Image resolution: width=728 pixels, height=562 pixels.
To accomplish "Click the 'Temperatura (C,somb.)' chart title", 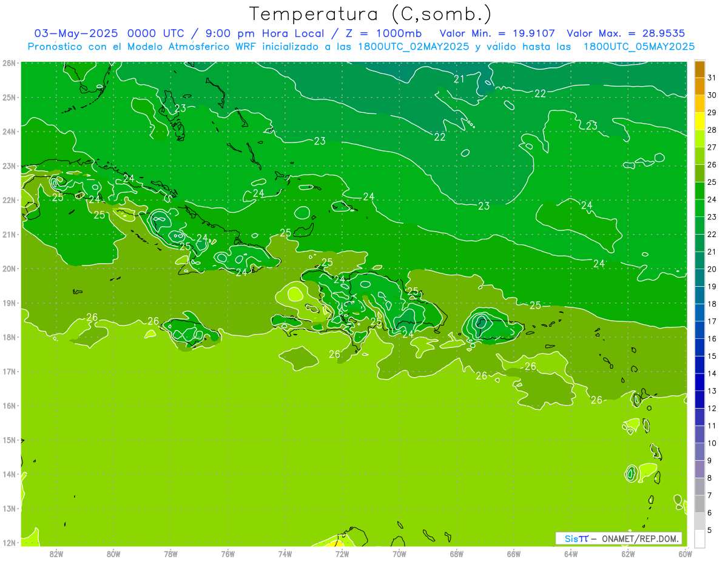I will pyautogui.click(x=370, y=14).
